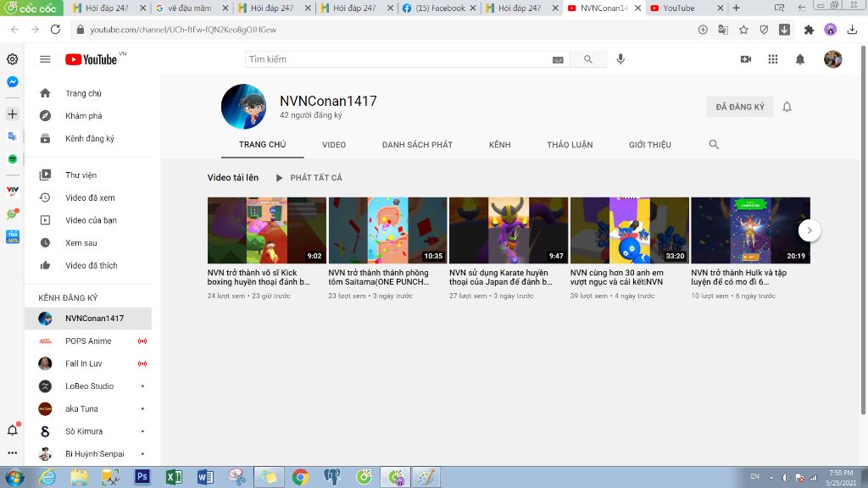Open the Karate huyền thoại video thumbnail
Screen dimensions: 868x488
pyautogui.click(x=509, y=230)
